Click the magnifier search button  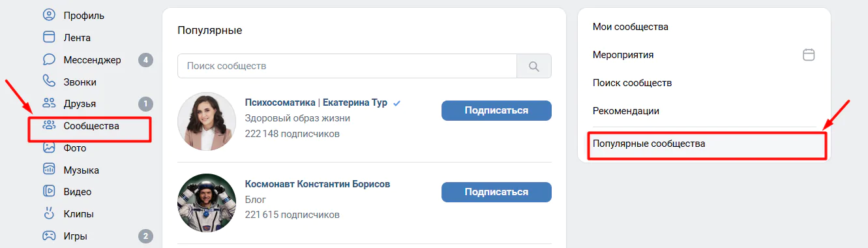pyautogui.click(x=534, y=66)
